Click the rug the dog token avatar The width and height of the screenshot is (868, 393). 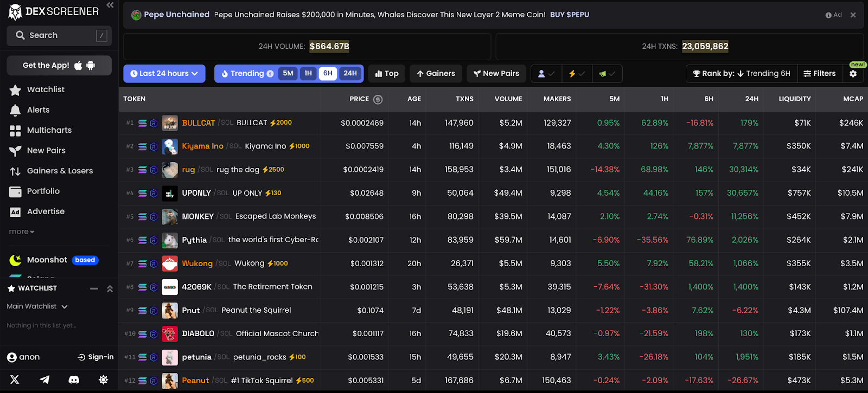[x=170, y=170]
